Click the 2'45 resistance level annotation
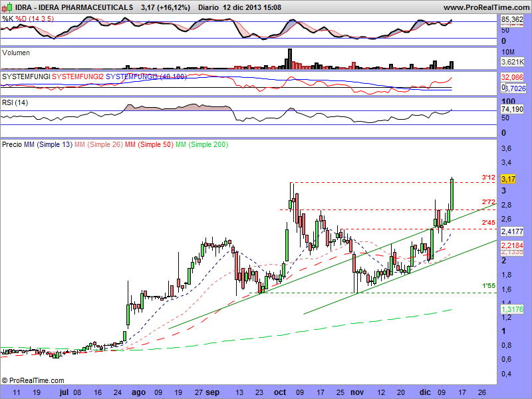This screenshot has width=532, height=399. (x=489, y=223)
